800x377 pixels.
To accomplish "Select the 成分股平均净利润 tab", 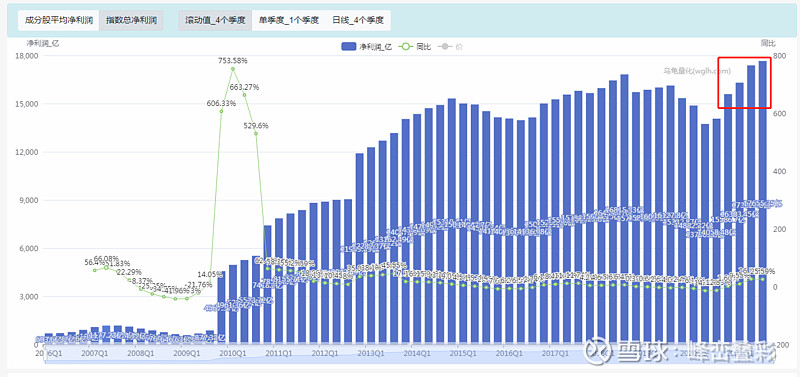I will [59, 20].
